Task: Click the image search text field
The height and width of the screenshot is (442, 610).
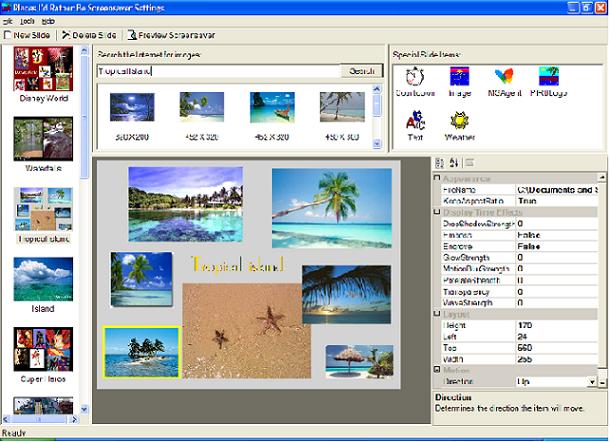Action: tap(219, 71)
